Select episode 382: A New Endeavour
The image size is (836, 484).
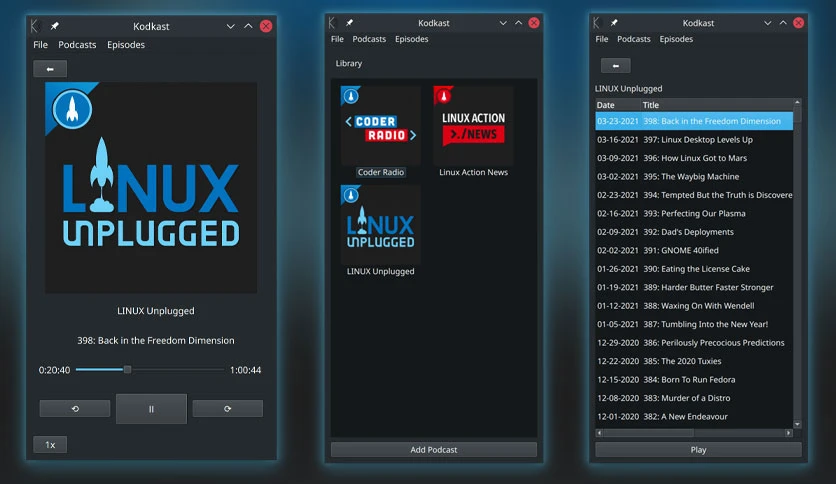pyautogui.click(x=694, y=416)
